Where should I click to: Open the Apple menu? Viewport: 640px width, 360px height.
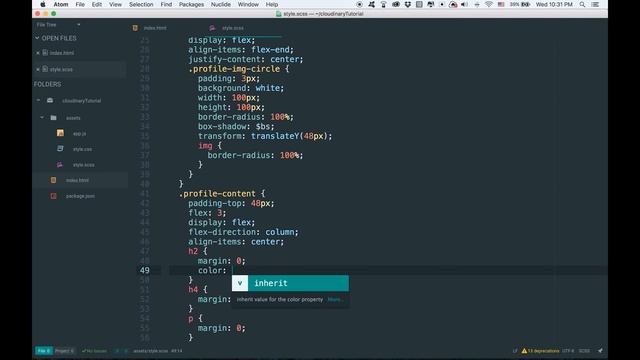(x=43, y=4)
